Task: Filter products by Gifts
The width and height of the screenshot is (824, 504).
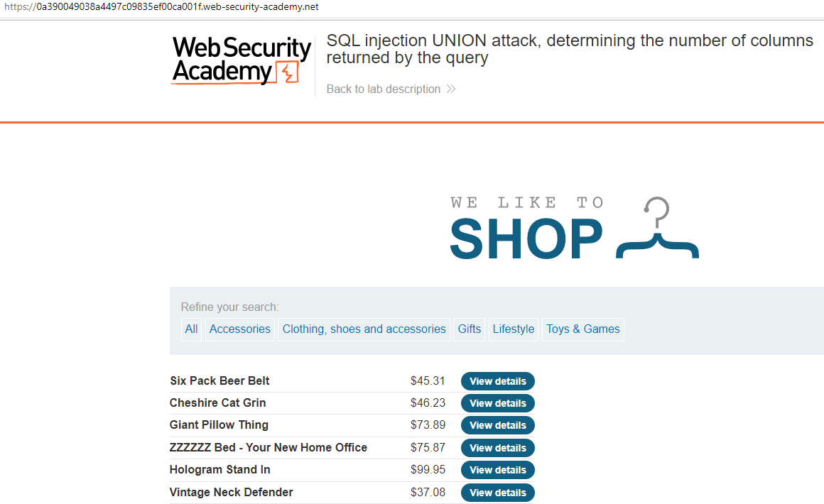Action: [x=469, y=329]
